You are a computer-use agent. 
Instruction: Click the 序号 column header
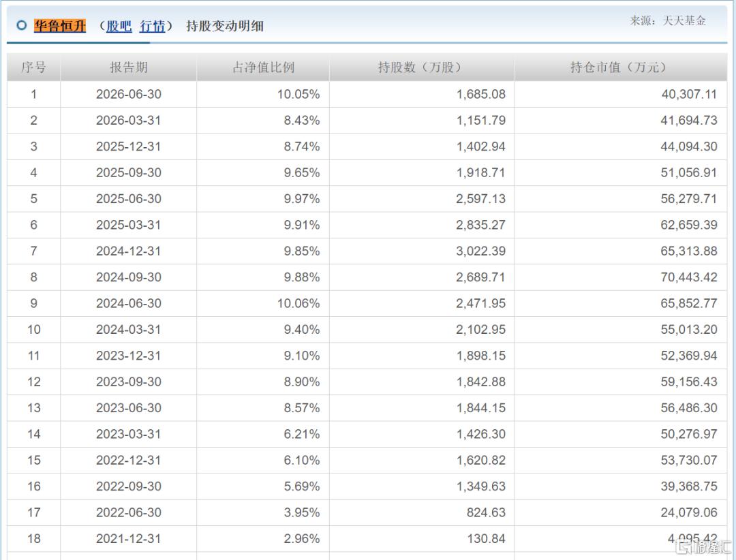tap(34, 67)
